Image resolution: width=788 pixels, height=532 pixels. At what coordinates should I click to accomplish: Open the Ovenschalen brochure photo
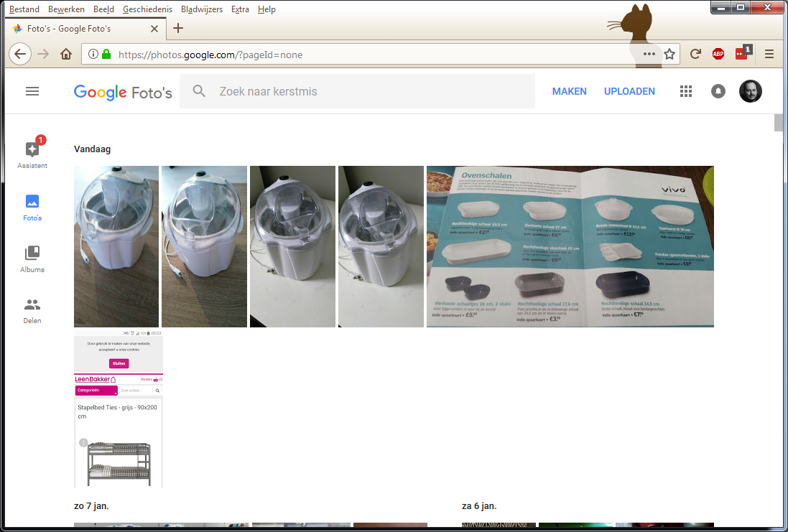[x=570, y=246]
